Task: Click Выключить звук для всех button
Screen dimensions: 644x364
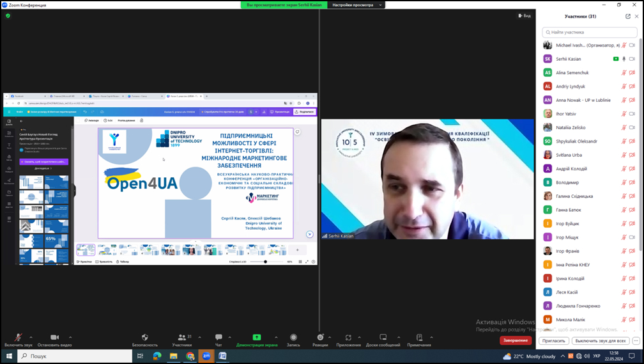Action: (600, 341)
